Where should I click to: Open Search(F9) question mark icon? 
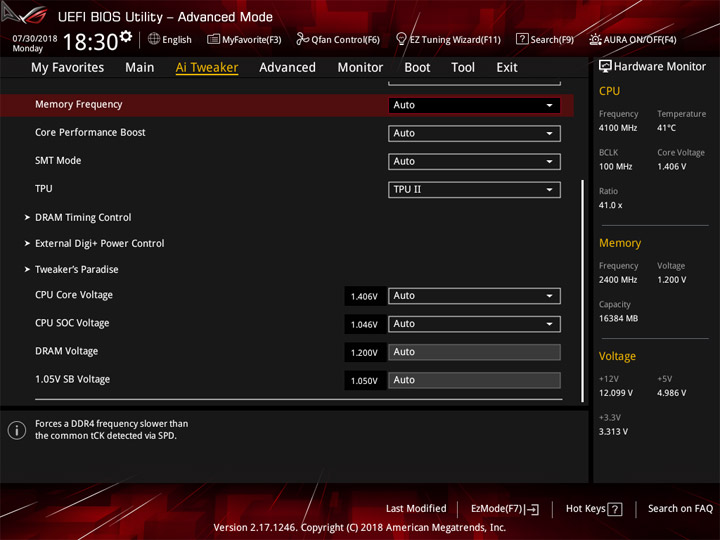pyautogui.click(x=522, y=39)
